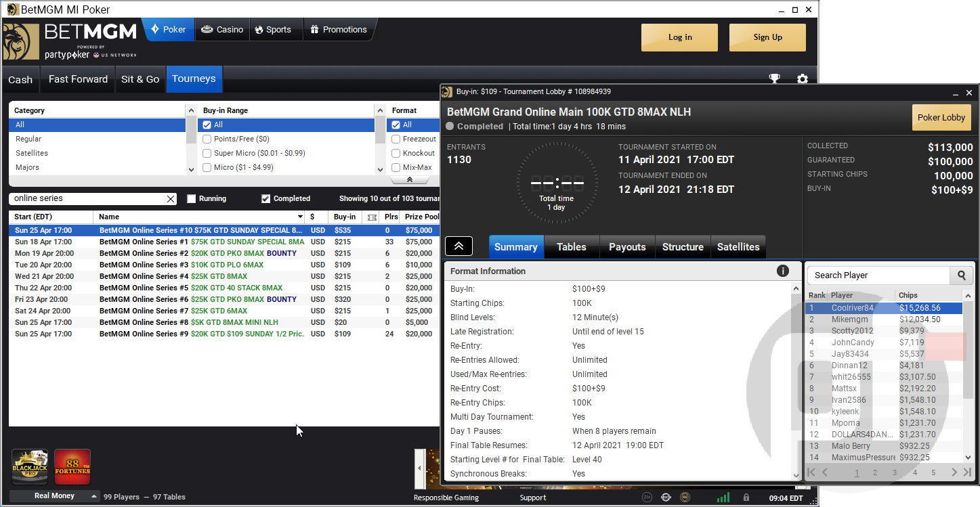
Task: Click Format Information scroll-down arrow
Action: coord(796,476)
